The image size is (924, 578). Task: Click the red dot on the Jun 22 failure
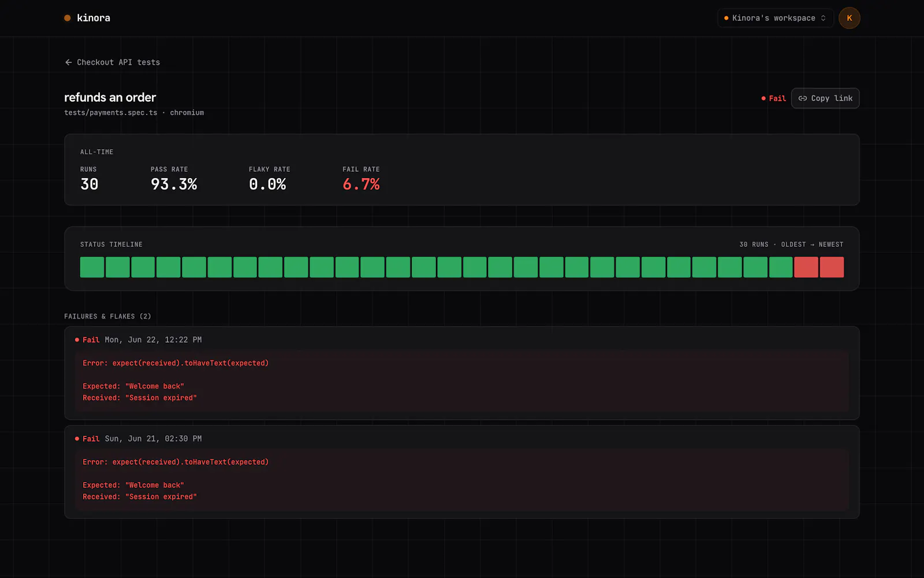tap(77, 340)
